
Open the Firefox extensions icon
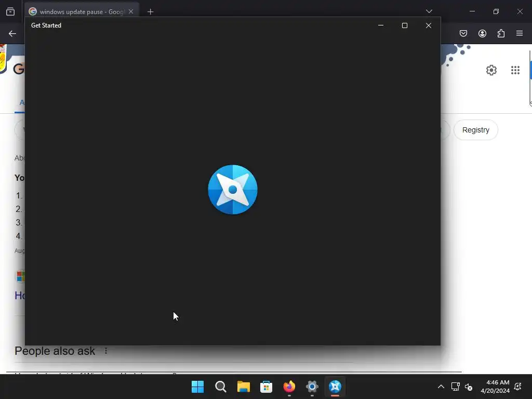click(501, 33)
